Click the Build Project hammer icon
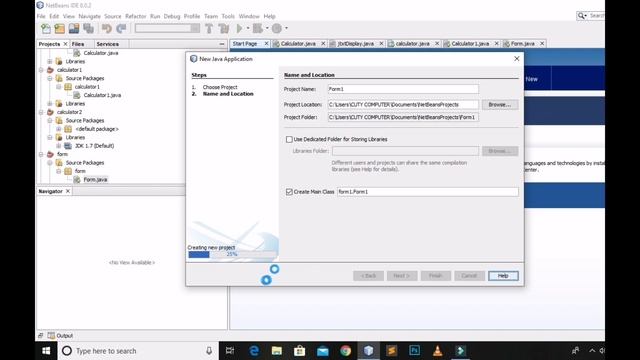The width and height of the screenshot is (640, 360). coord(209,29)
